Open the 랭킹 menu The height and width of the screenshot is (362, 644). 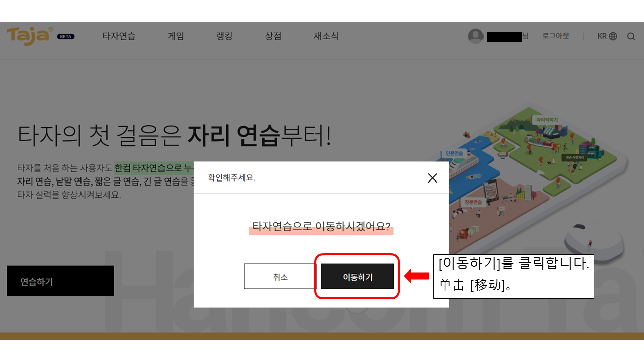click(224, 36)
